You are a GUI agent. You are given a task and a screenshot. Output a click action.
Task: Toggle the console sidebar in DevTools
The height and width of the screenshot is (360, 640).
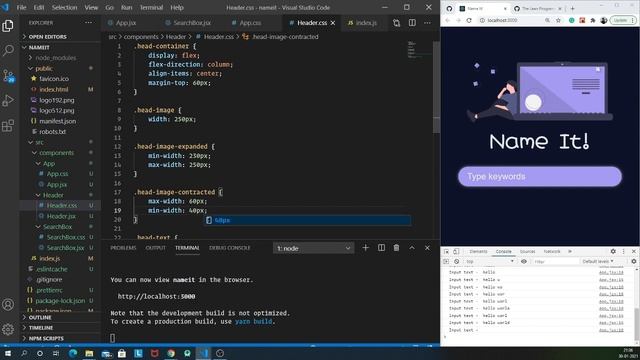(446, 261)
